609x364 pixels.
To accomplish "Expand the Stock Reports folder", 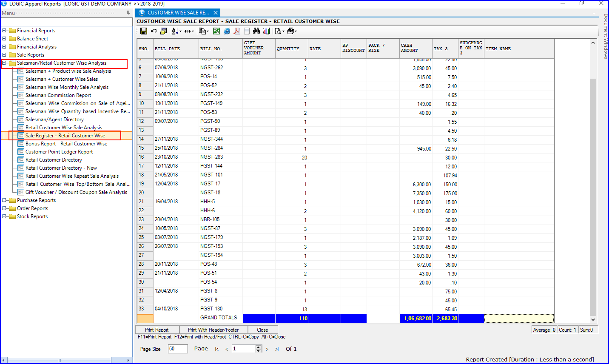I will pyautogui.click(x=4, y=216).
